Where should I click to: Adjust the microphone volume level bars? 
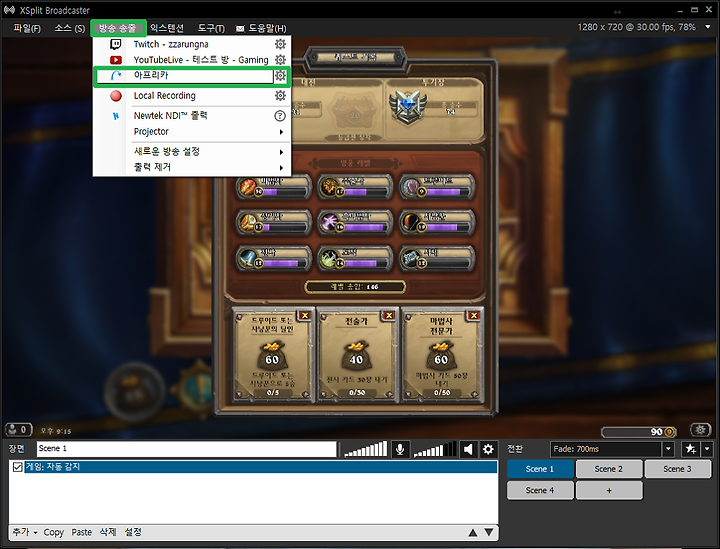(x=366, y=449)
